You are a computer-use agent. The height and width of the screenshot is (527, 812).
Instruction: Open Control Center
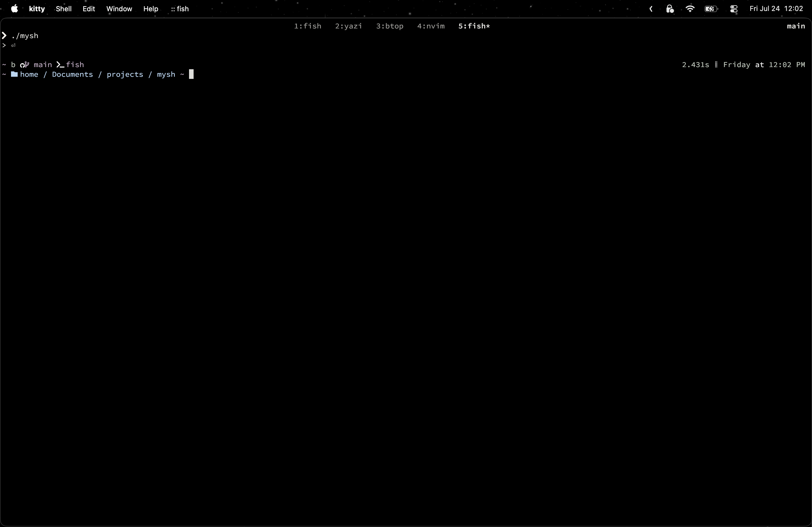coord(734,9)
